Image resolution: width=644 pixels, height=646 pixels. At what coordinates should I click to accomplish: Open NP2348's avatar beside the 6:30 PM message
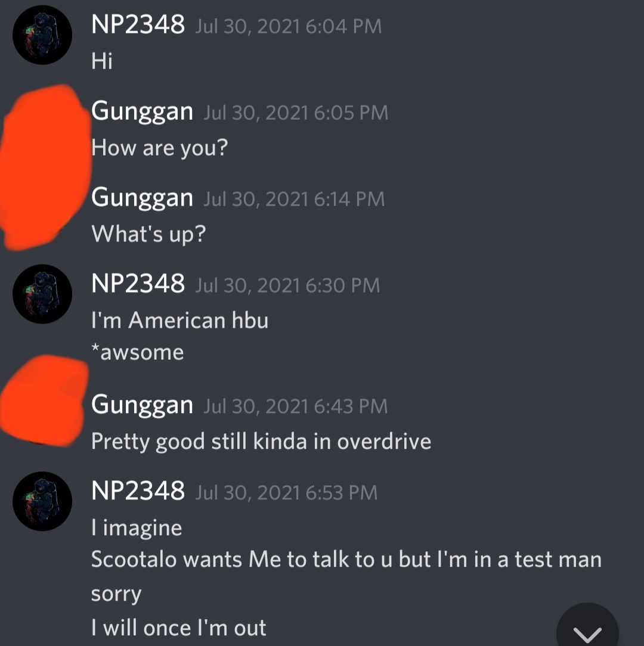(42, 294)
